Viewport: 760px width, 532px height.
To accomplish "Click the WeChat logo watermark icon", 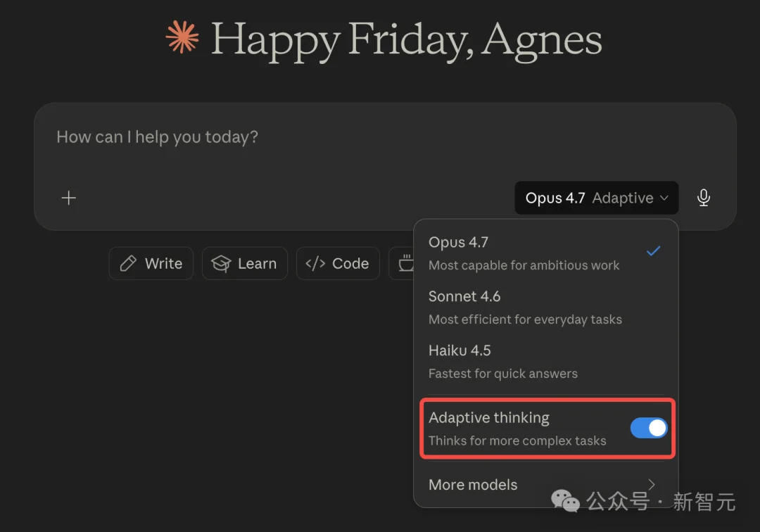I will click(565, 500).
